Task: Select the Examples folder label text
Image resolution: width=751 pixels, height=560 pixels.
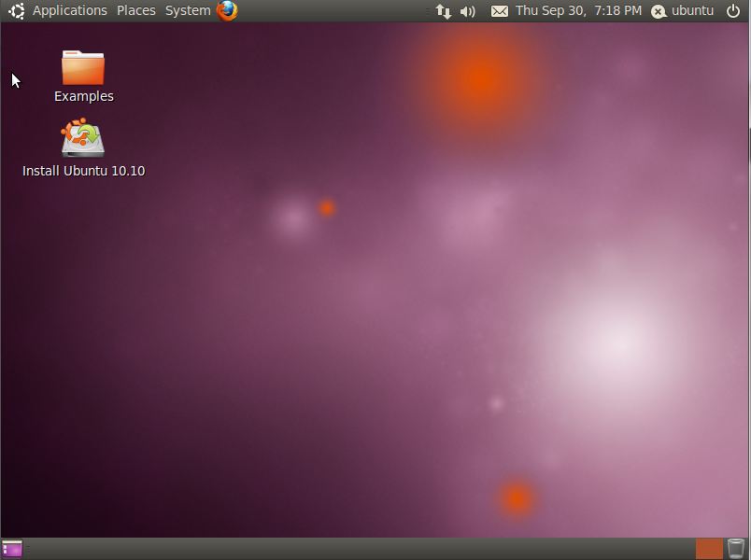Action: click(x=84, y=96)
